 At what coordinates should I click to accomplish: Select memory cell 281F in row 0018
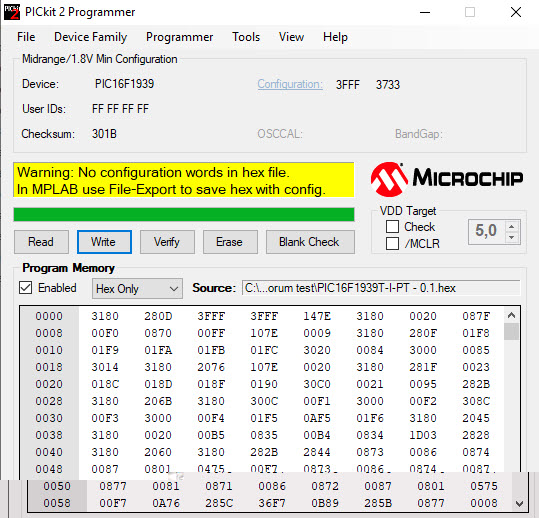click(423, 367)
